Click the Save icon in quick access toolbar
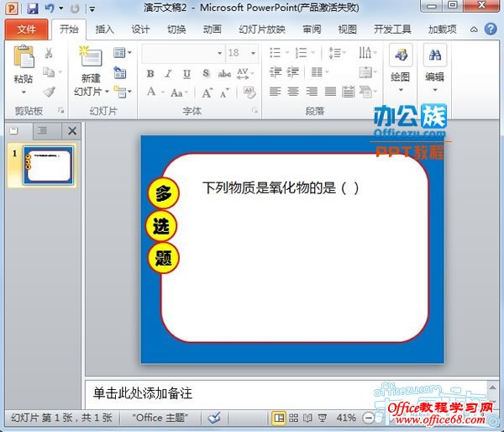504x432 pixels. [33, 8]
